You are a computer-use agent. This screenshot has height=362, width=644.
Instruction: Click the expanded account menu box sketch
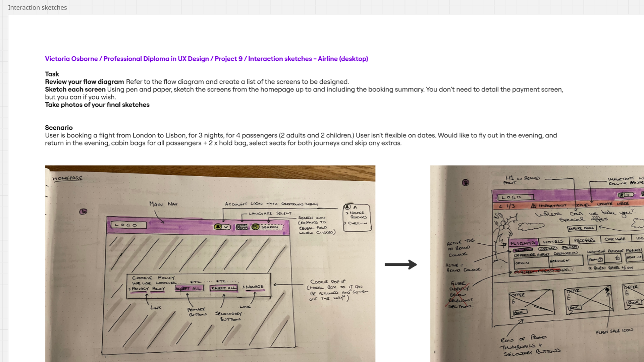click(357, 218)
